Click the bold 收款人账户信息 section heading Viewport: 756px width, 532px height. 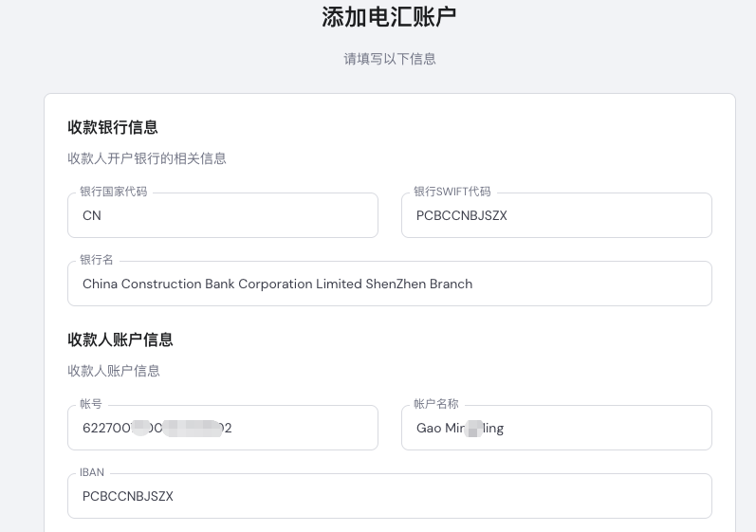[x=120, y=339]
